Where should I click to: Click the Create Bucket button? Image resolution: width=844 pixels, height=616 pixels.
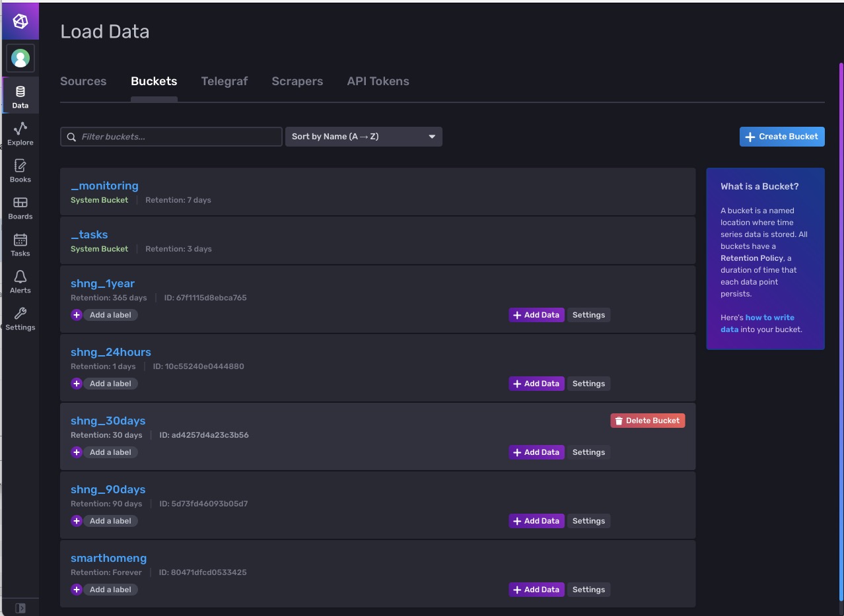point(782,137)
